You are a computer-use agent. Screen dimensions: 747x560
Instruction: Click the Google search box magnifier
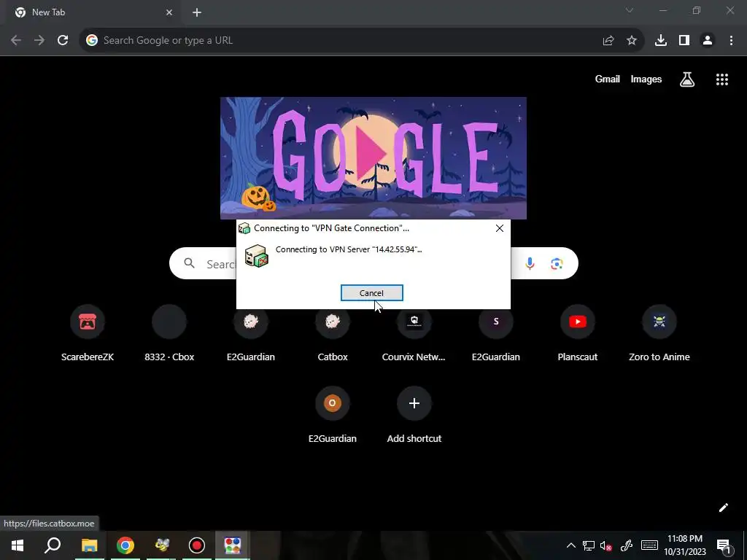(x=190, y=263)
